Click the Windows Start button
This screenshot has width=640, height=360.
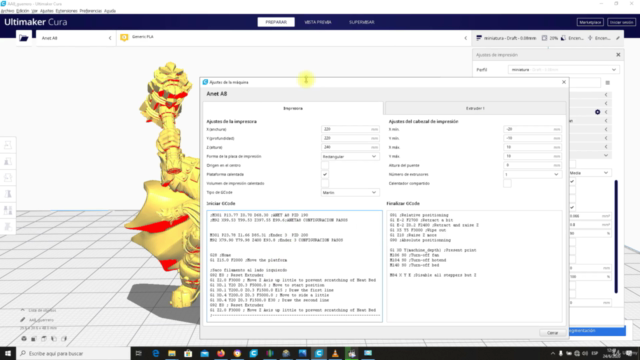[x=8, y=353]
